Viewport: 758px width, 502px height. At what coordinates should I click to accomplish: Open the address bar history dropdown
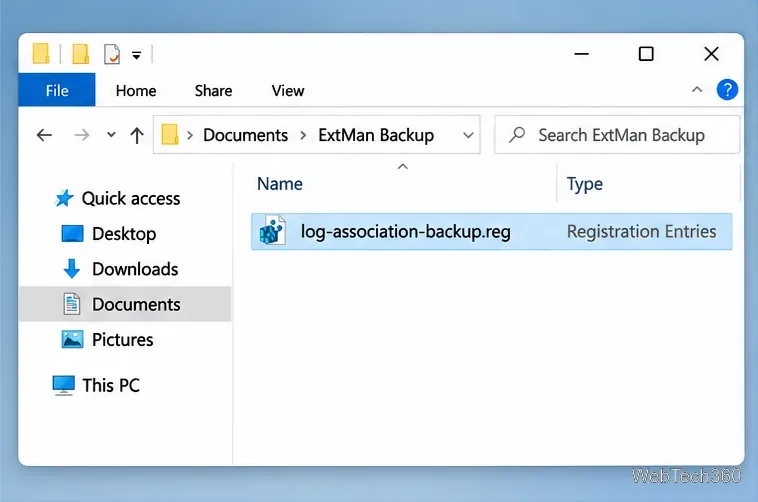pyautogui.click(x=467, y=135)
